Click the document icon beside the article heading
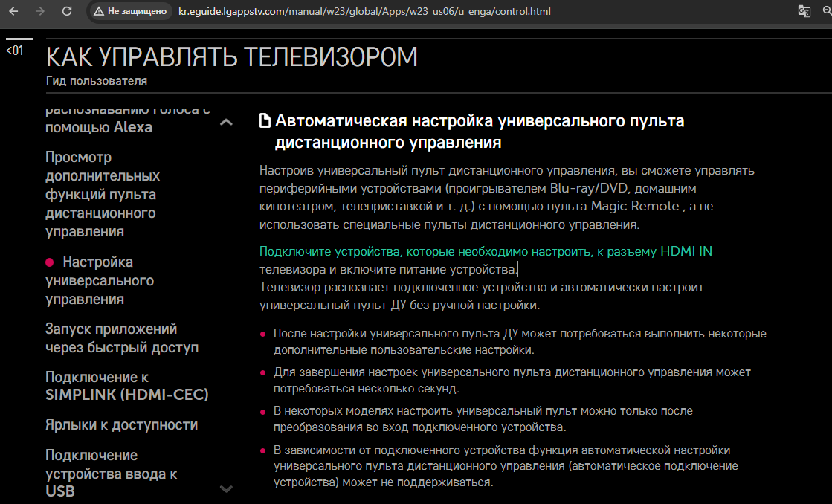Image resolution: width=832 pixels, height=504 pixels. coord(265,121)
